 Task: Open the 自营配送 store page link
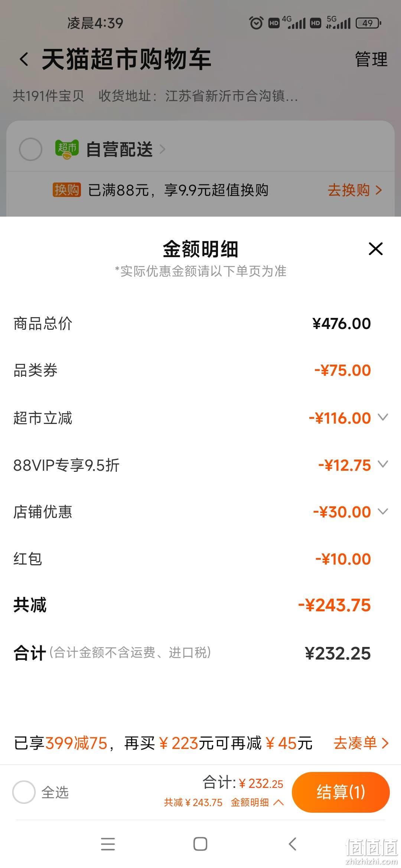[x=125, y=149]
